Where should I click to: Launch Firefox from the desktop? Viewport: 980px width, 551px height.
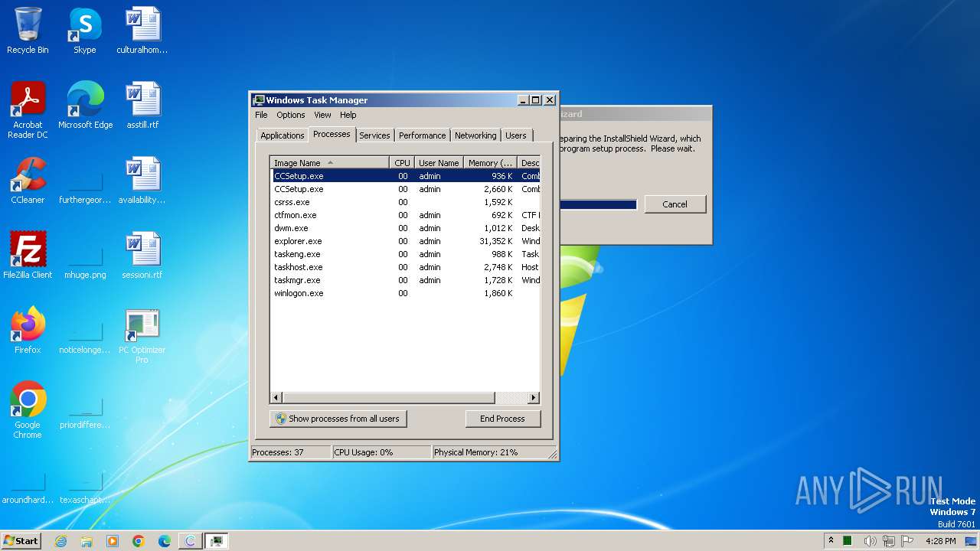(x=28, y=331)
